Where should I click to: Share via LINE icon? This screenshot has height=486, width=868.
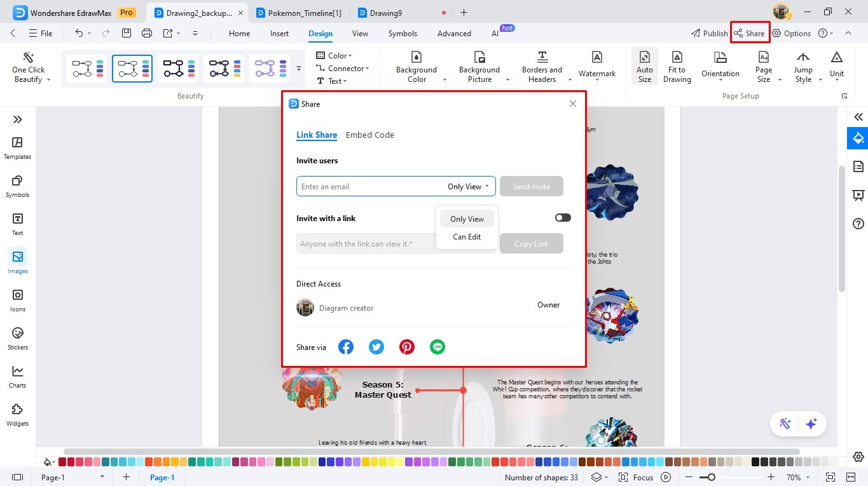pyautogui.click(x=437, y=347)
